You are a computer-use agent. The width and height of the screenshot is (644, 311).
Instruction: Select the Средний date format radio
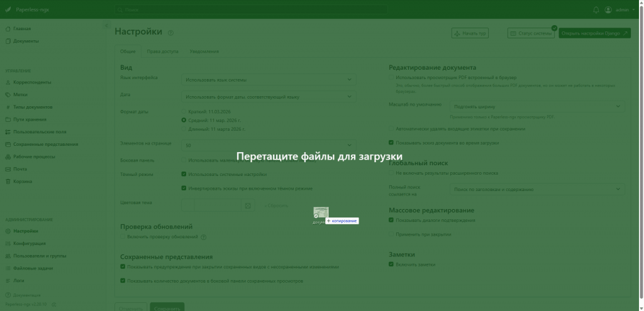tap(184, 120)
